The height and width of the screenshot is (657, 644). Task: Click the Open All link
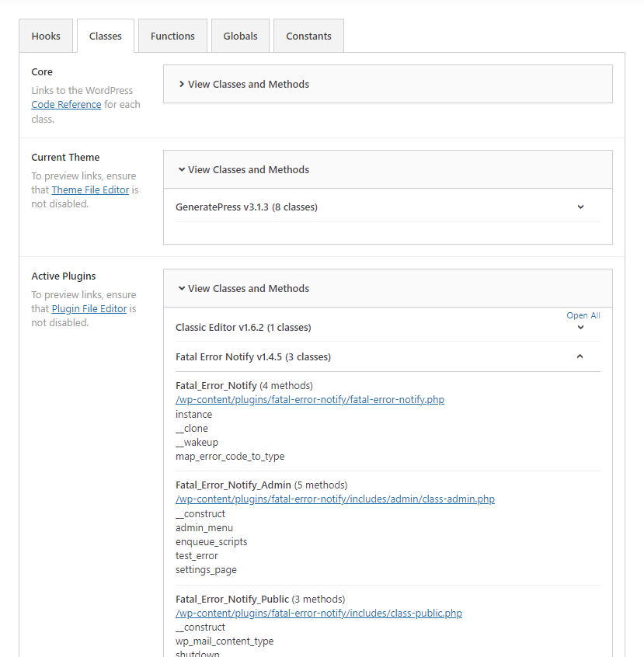point(583,315)
